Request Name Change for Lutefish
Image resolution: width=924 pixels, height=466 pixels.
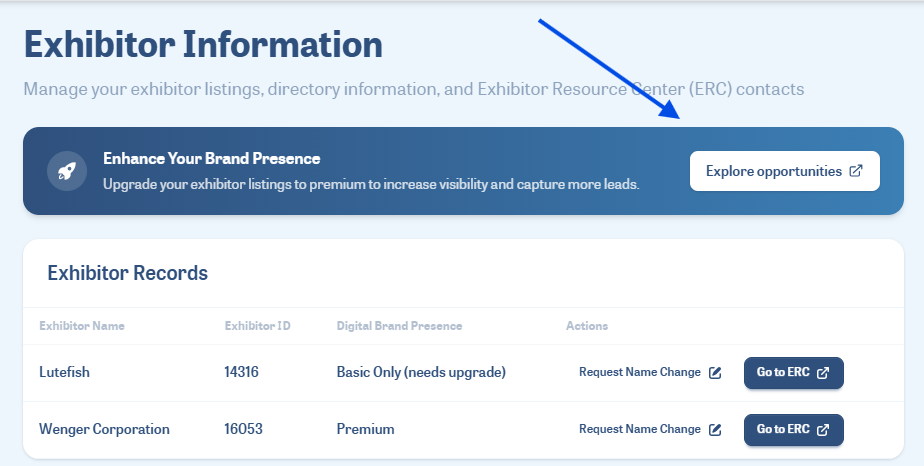(650, 372)
